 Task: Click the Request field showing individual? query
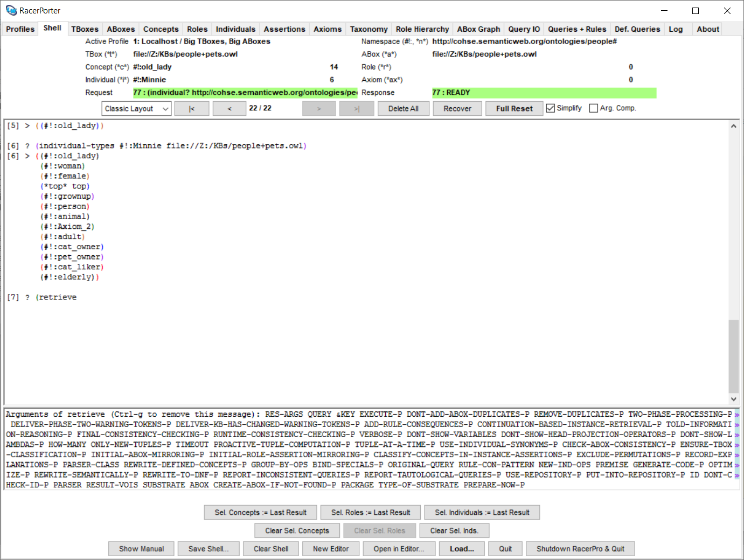click(245, 93)
